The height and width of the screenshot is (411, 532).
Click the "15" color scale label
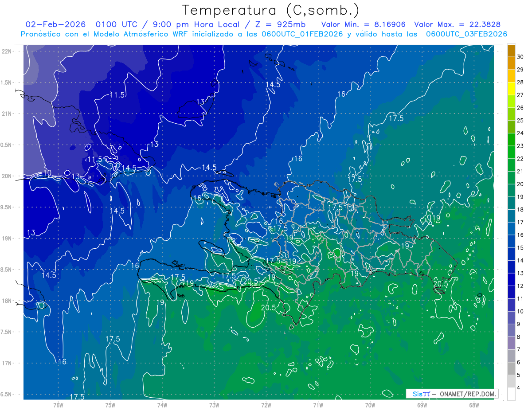[520, 248]
